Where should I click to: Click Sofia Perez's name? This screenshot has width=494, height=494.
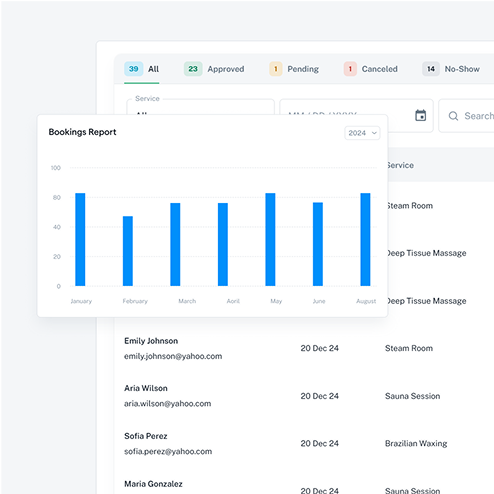(x=146, y=436)
